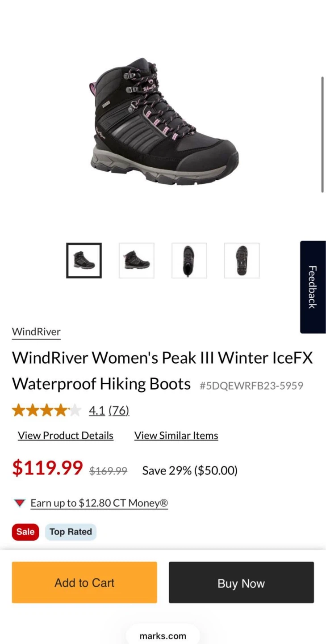326x644 pixels.
Task: Open the Feedback side tab
Action: pyautogui.click(x=313, y=287)
